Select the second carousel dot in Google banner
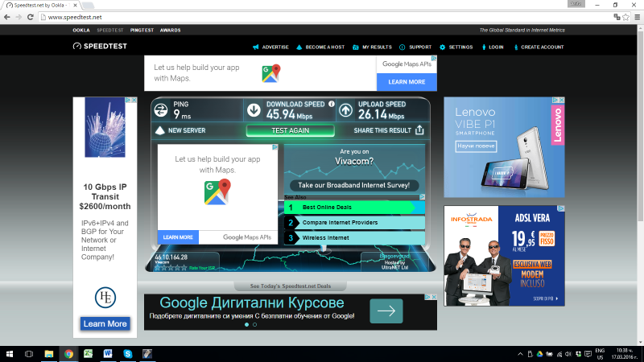The image size is (644, 362). pos(254,325)
